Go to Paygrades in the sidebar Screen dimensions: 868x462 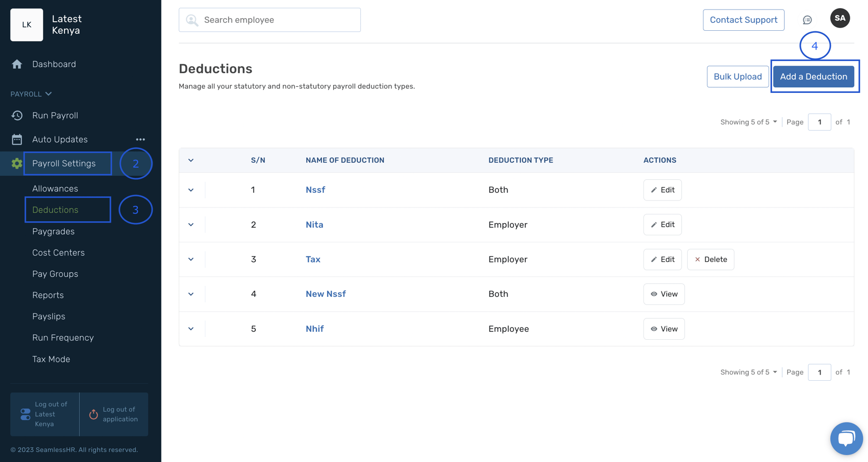pyautogui.click(x=53, y=231)
